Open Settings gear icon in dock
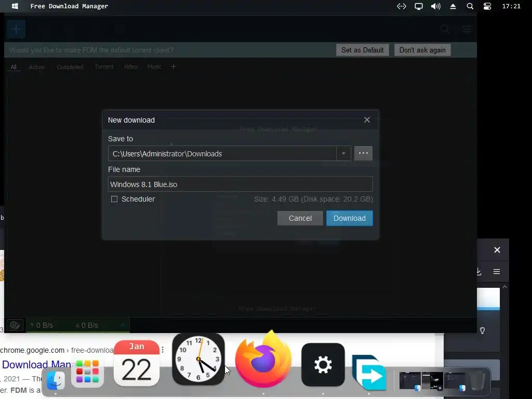This screenshot has width=532, height=399. 323,365
